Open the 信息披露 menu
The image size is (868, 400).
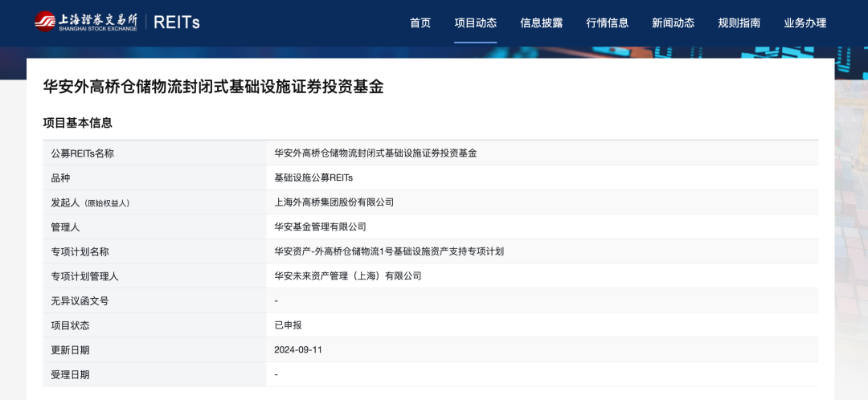point(542,22)
